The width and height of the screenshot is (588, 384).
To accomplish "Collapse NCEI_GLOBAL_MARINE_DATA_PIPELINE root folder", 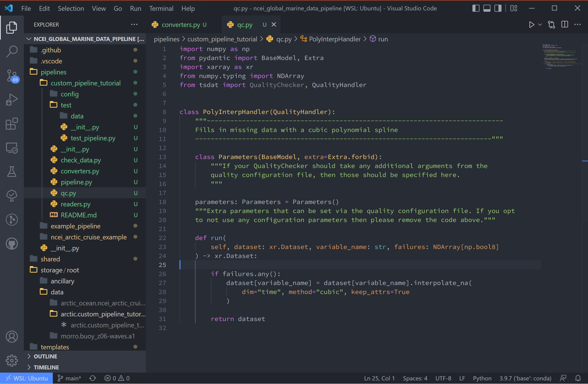I will pos(85,39).
